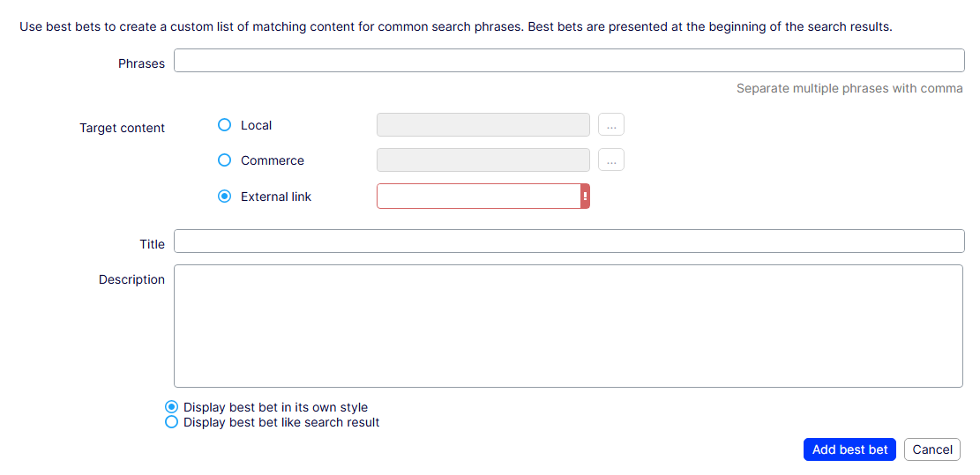Click the Separate multiple phrases hint text
Image resolution: width=980 pixels, height=475 pixels.
click(x=849, y=88)
